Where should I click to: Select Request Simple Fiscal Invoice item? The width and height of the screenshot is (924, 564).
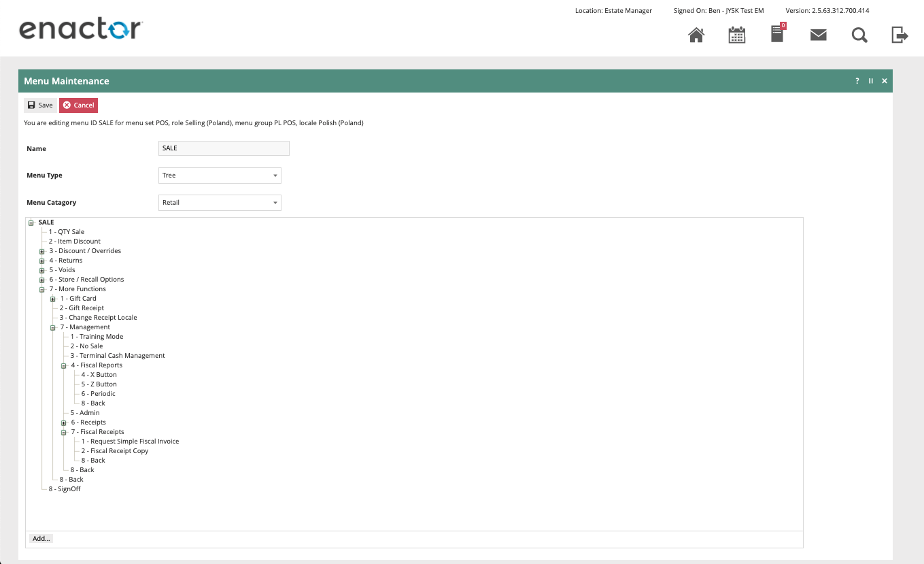(130, 442)
